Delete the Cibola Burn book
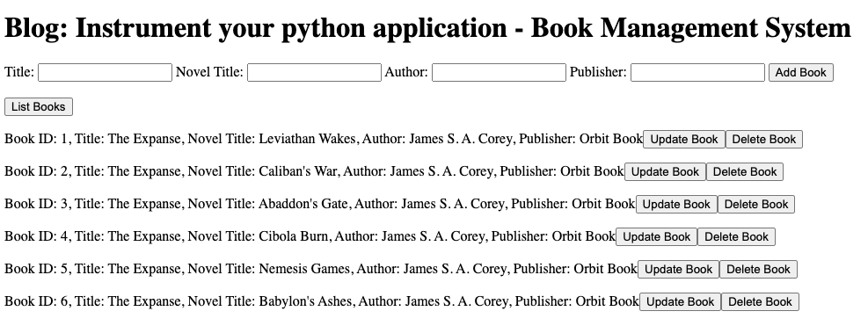Image resolution: width=868 pixels, height=333 pixels. click(x=736, y=236)
